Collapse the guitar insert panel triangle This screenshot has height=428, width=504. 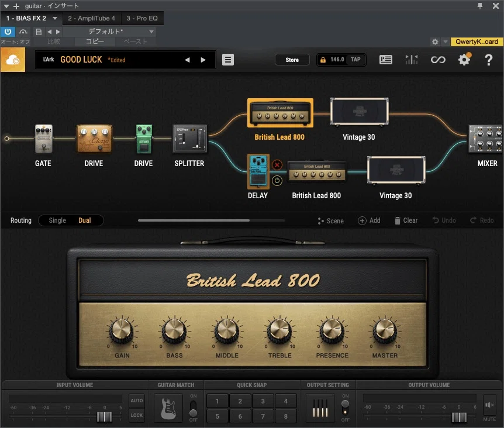tap(6, 6)
